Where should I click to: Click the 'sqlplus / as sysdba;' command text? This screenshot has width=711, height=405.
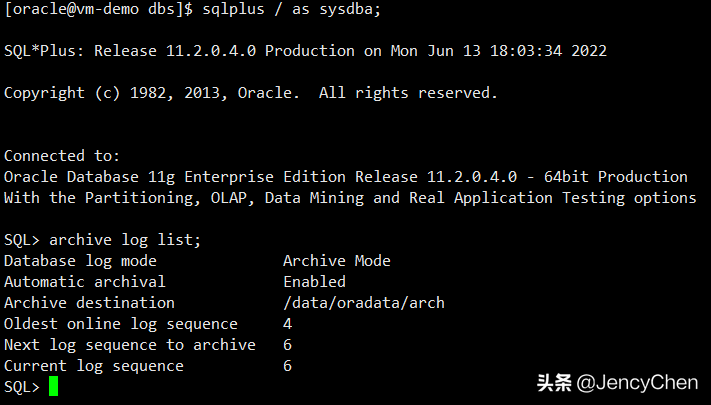(x=264, y=9)
